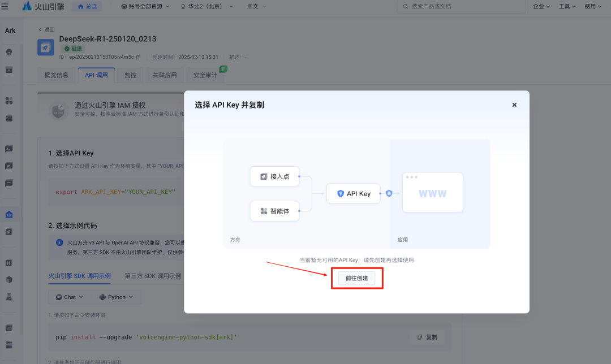Image resolution: width=611 pixels, height=364 pixels.
Task: Open the cube icon in the sidebar
Action: tap(9, 280)
